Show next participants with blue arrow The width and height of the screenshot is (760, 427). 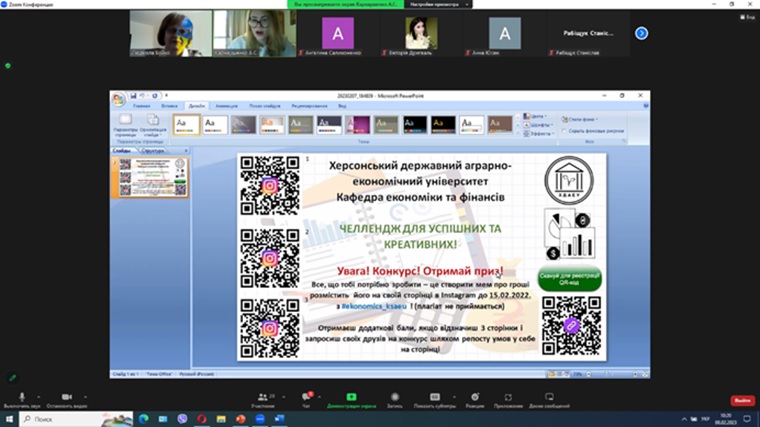tap(641, 33)
